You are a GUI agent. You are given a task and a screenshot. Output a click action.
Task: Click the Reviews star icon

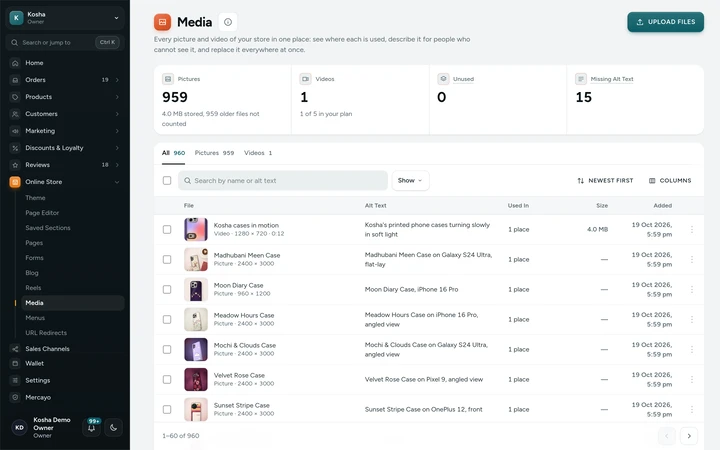coord(15,165)
